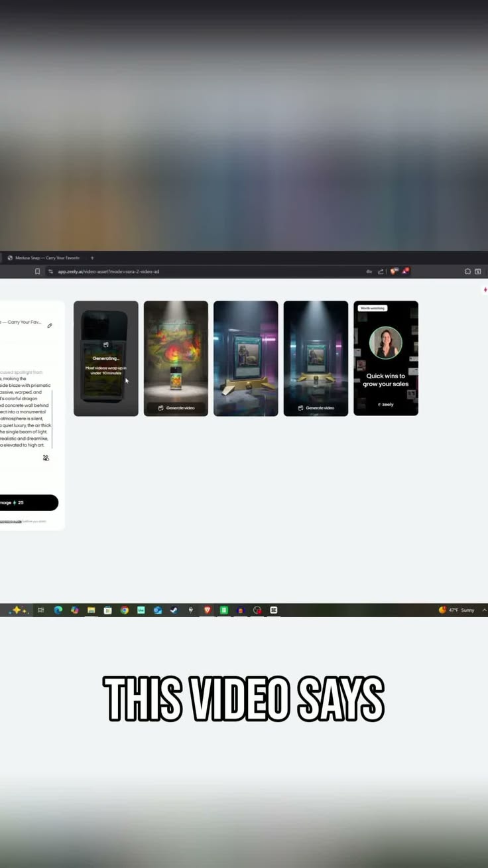Open the 47°F Sunny weather widget

tap(457, 610)
